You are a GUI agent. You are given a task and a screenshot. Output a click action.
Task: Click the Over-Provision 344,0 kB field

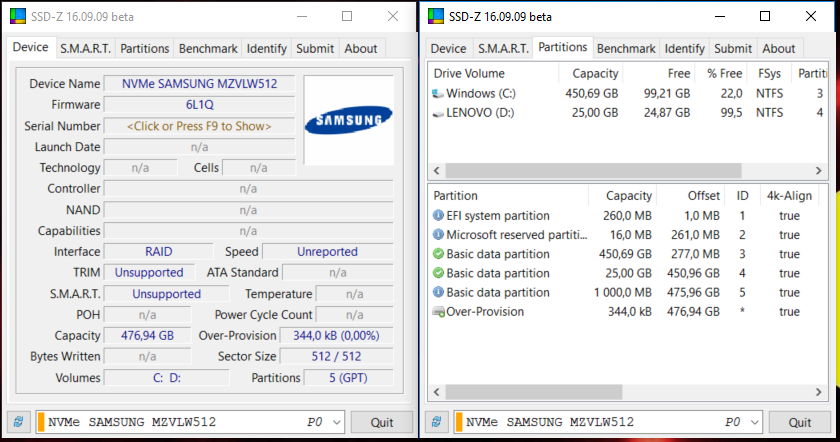pos(336,336)
